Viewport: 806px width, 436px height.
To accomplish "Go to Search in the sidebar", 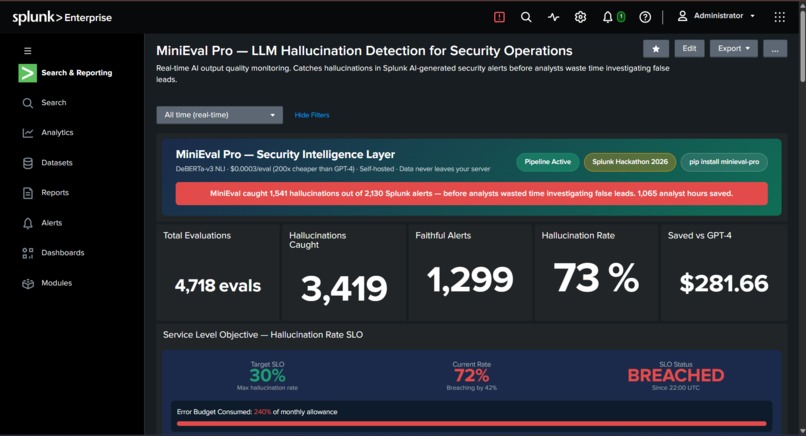I will click(x=53, y=103).
